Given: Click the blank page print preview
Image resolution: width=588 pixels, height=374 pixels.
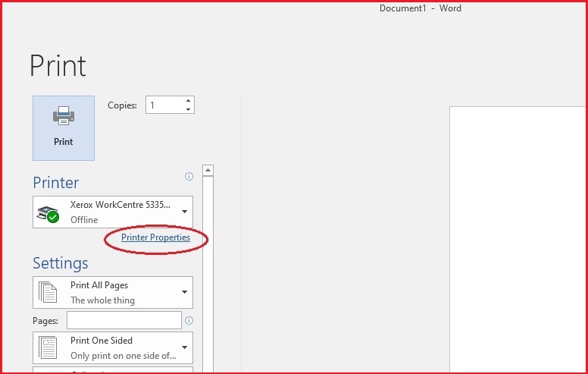Looking at the screenshot, I should (518, 239).
